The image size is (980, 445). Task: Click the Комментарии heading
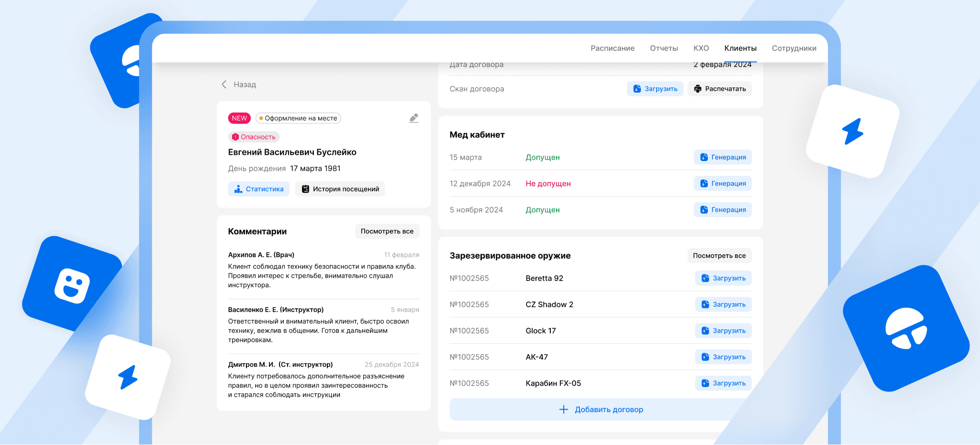(257, 232)
